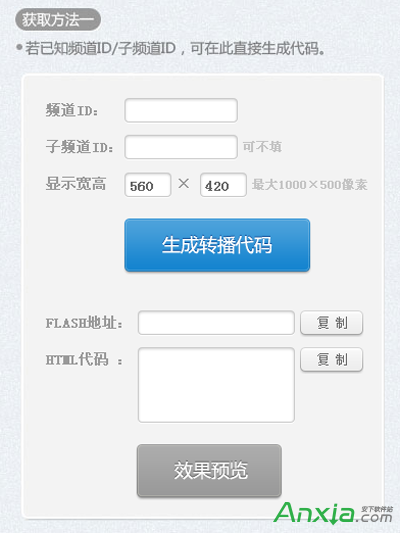400x533 pixels.
Task: Click inside the HTML代码 text area
Action: tap(216, 385)
